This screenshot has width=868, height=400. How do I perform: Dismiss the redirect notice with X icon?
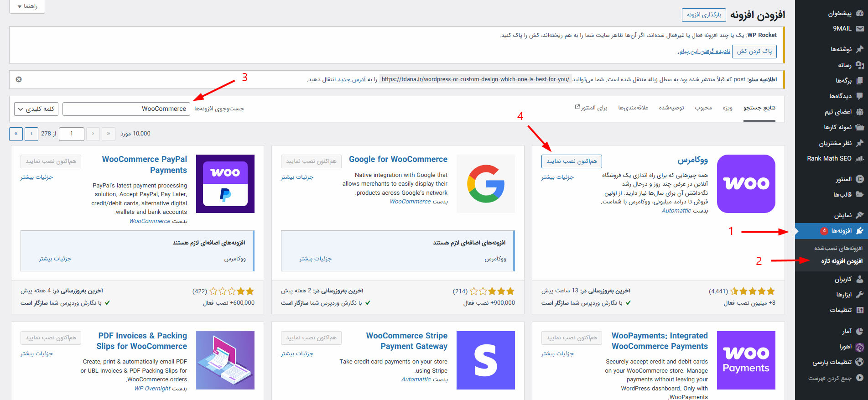pyautogui.click(x=19, y=79)
